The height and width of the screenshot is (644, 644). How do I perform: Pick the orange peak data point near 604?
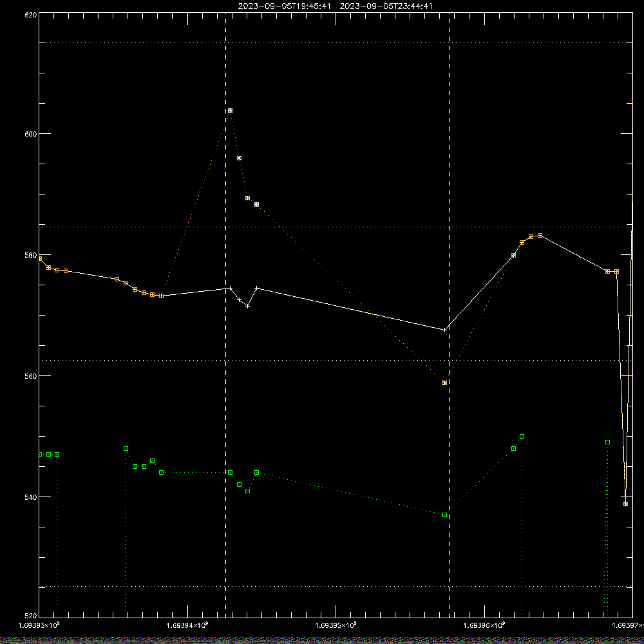click(x=230, y=111)
